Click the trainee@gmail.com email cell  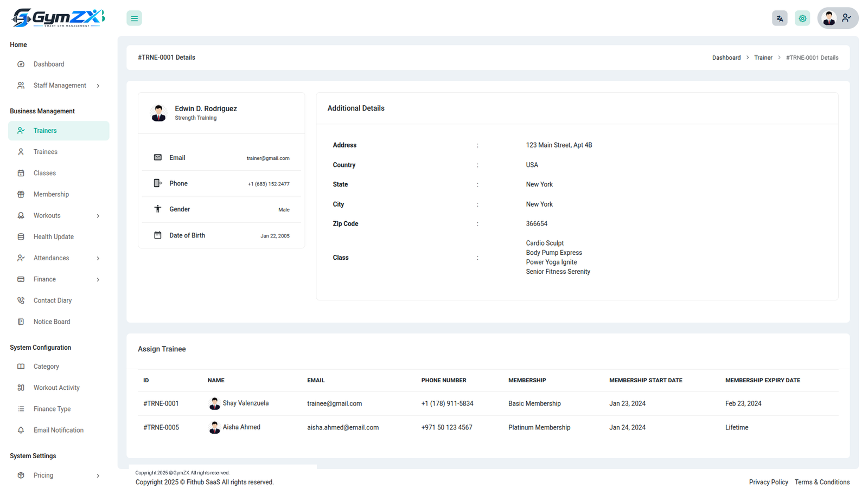coord(334,403)
